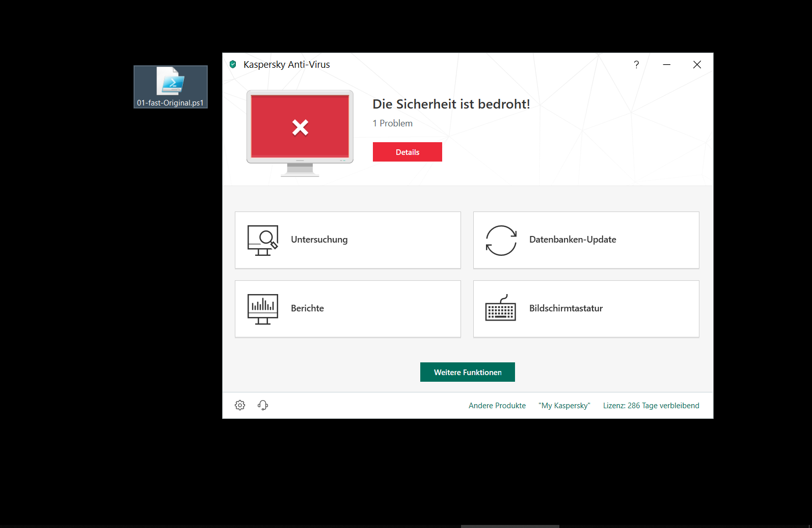Click the Kaspersky Anti-Virus window title
The image size is (812, 528).
pyautogui.click(x=287, y=65)
